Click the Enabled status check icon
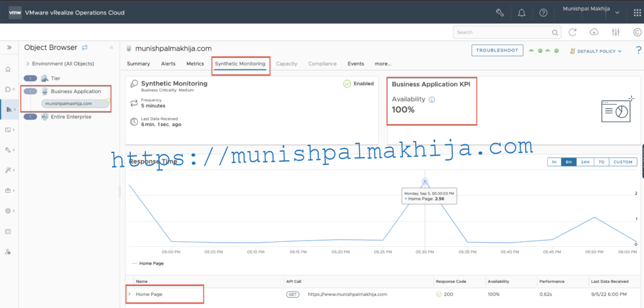The width and height of the screenshot is (644, 308). coord(347,84)
